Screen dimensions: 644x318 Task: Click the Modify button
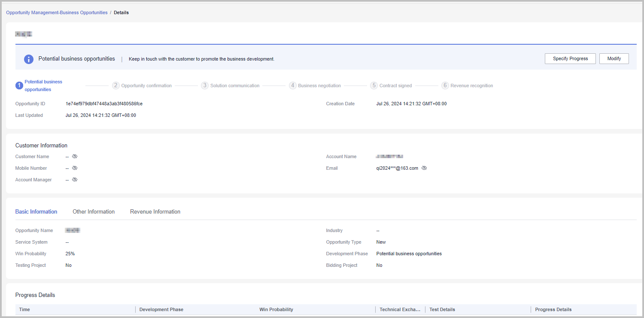(614, 58)
